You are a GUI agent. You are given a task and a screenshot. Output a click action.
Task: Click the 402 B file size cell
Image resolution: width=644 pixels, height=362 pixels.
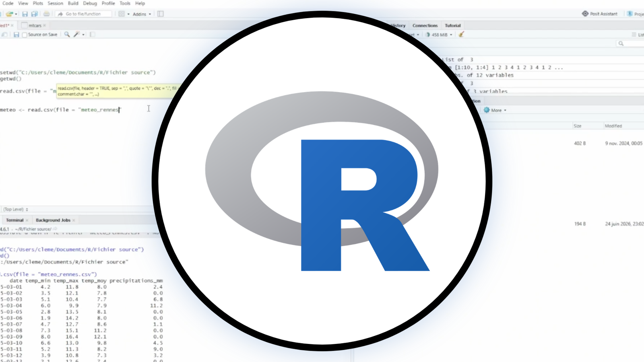tap(580, 143)
